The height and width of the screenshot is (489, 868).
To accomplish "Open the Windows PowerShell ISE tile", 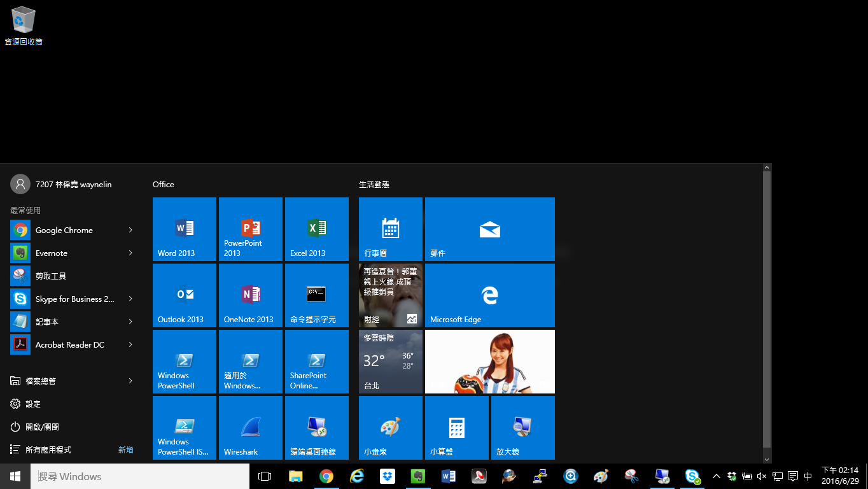I will [185, 428].
